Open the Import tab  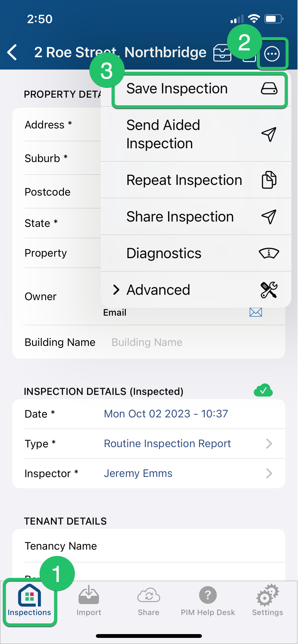[x=89, y=600]
